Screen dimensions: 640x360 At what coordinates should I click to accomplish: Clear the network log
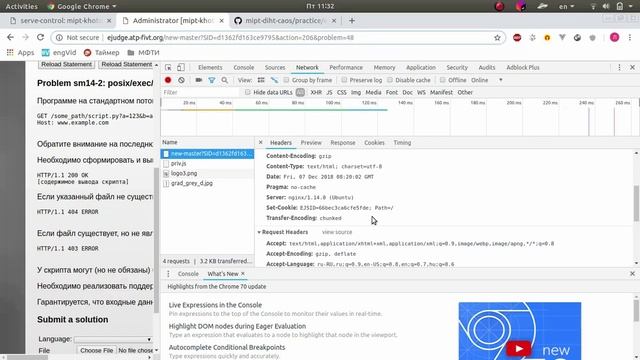point(181,80)
